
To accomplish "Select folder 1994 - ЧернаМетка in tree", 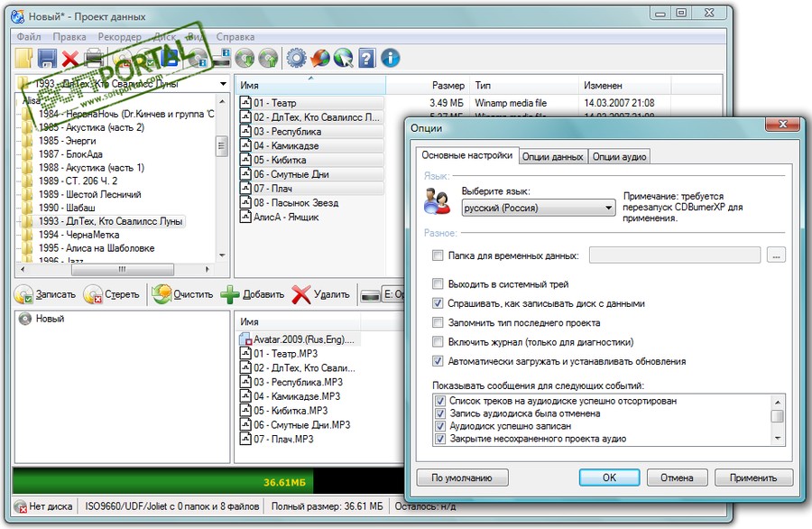I will tap(78, 234).
